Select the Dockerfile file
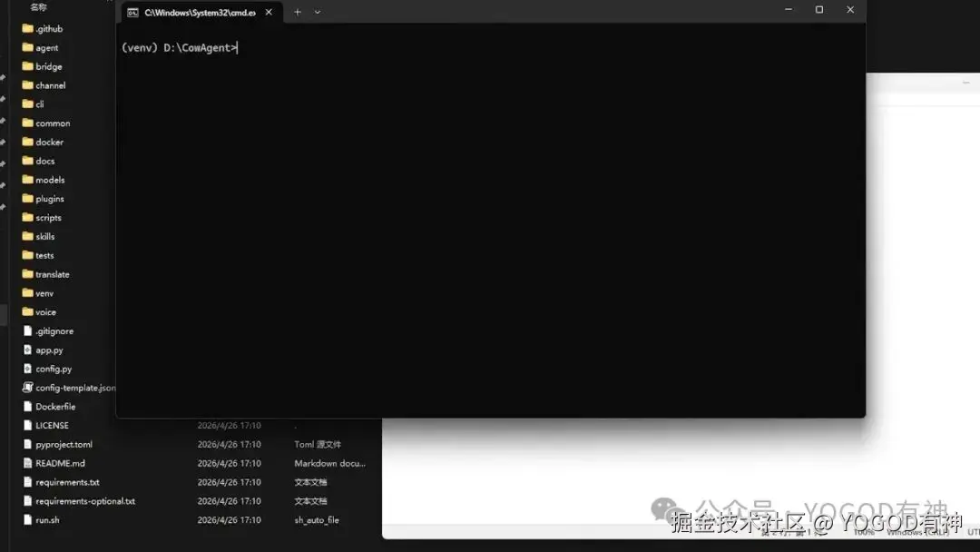This screenshot has width=980, height=552. (x=49, y=407)
